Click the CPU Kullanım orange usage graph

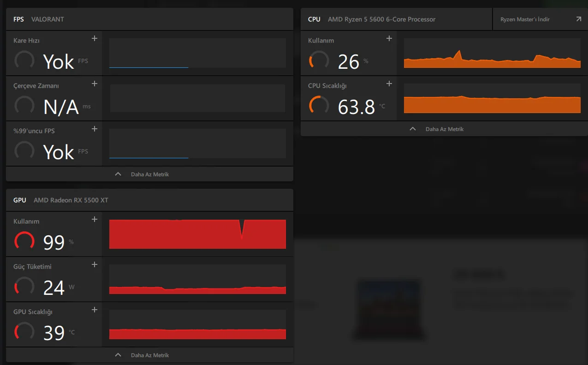pyautogui.click(x=492, y=53)
